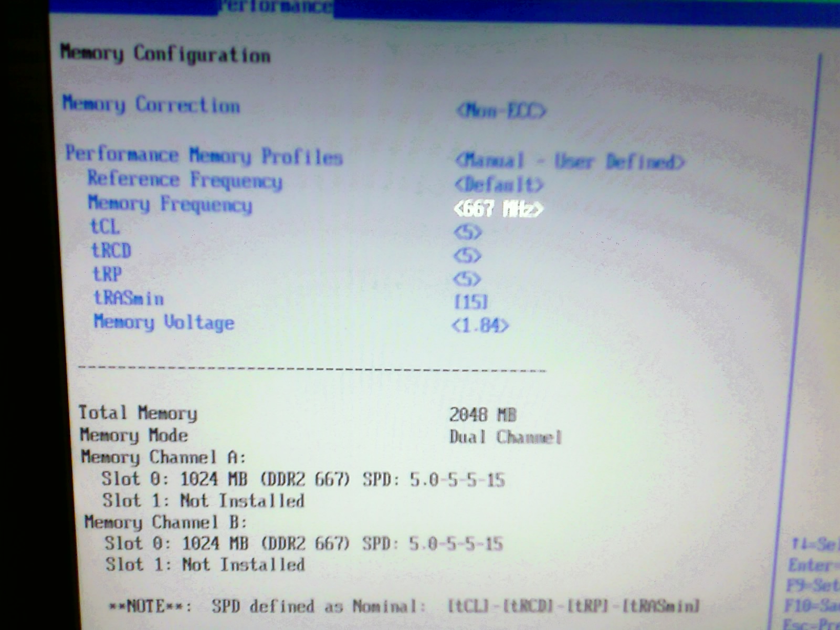This screenshot has height=630, width=840.
Task: Edit the tRASmin value field showing 15
Action: pos(471,302)
